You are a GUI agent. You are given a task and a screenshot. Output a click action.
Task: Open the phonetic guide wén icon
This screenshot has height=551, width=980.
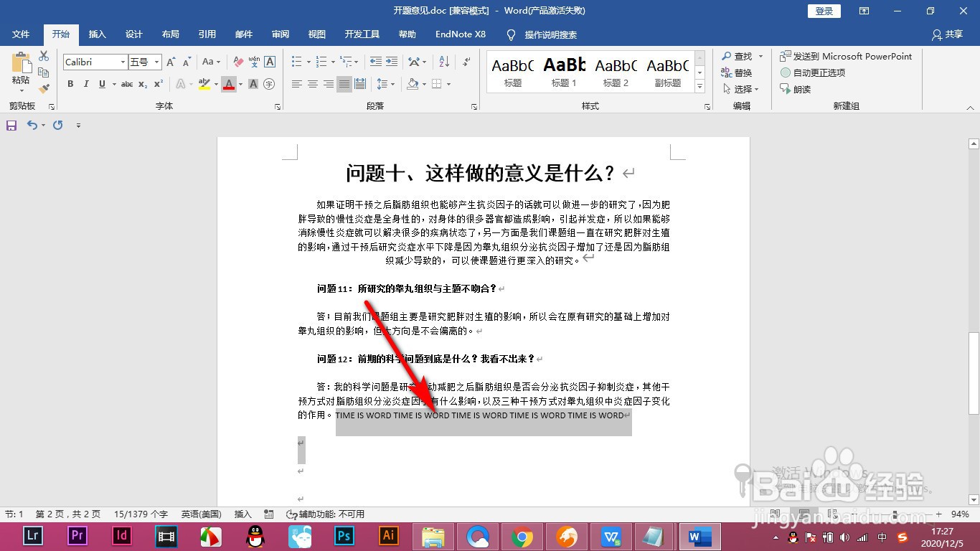pyautogui.click(x=253, y=62)
